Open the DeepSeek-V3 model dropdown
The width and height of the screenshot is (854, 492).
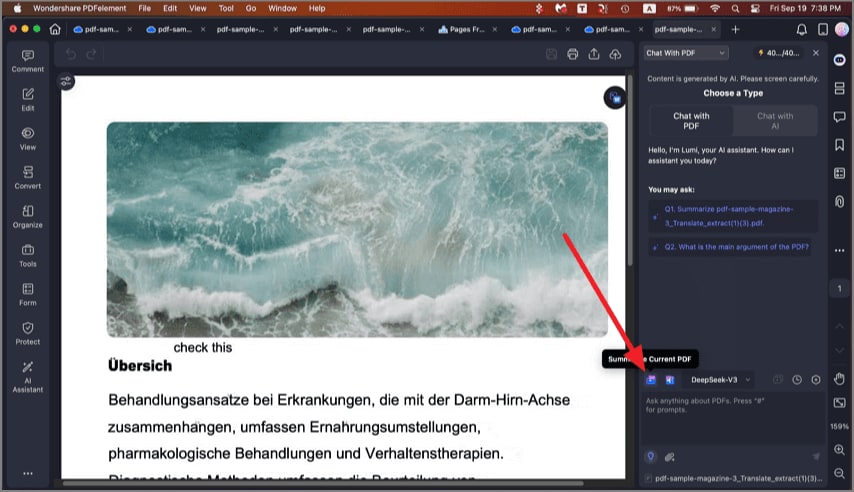(721, 380)
